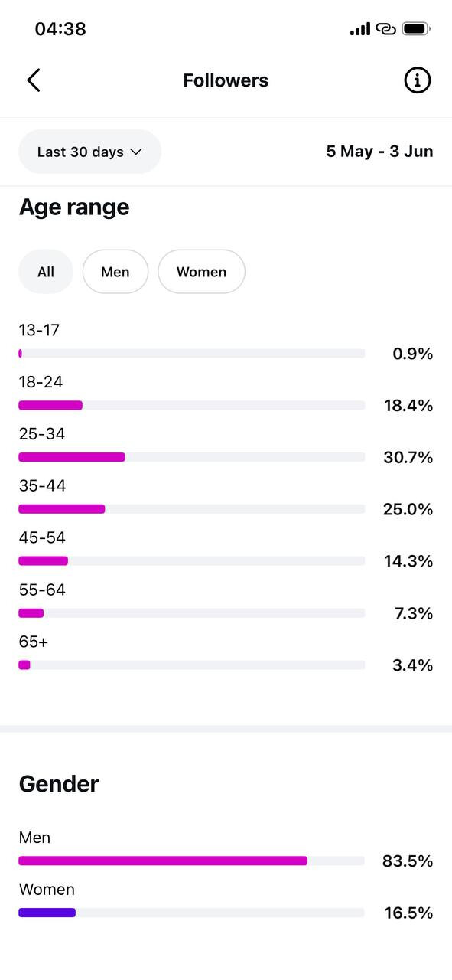Tap the 18-24 age bar
This screenshot has height=980, width=452.
point(191,405)
